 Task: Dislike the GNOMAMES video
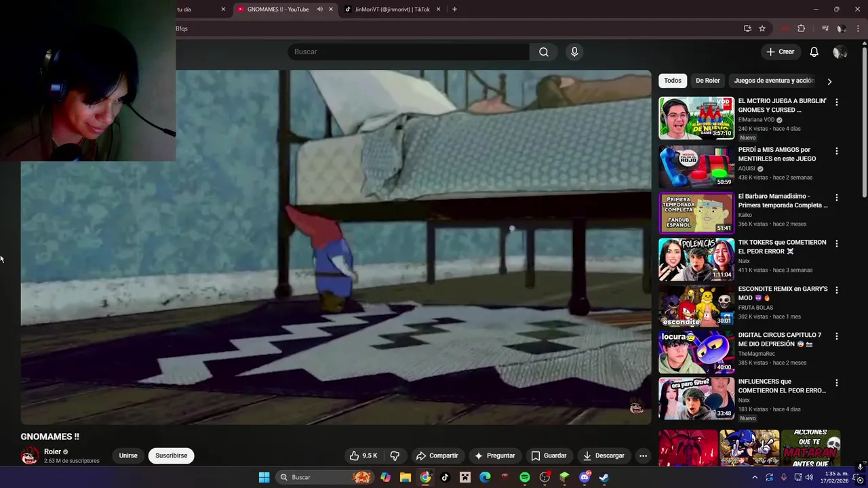395,455
